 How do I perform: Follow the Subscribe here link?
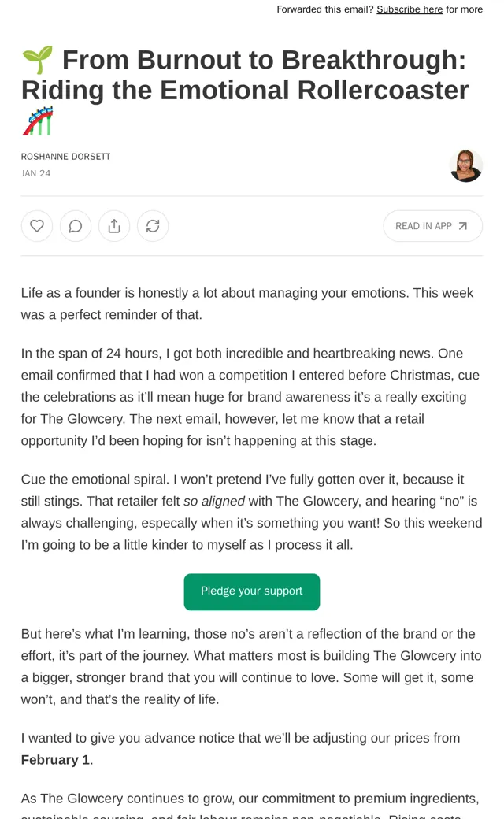[x=409, y=9]
